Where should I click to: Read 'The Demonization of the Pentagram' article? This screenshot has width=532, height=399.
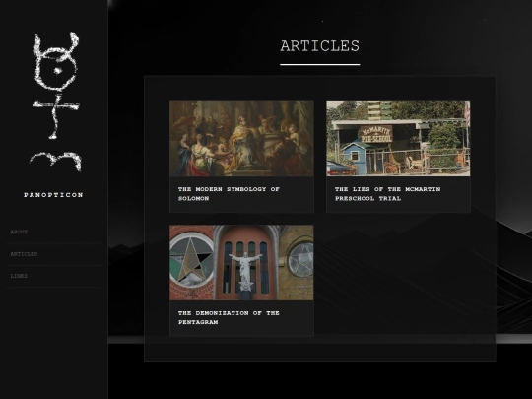[229, 317]
